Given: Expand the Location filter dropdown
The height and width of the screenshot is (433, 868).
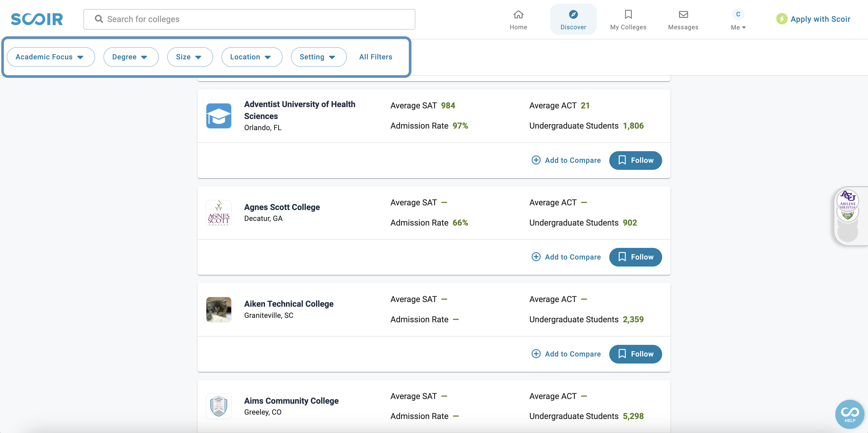Looking at the screenshot, I should (251, 57).
